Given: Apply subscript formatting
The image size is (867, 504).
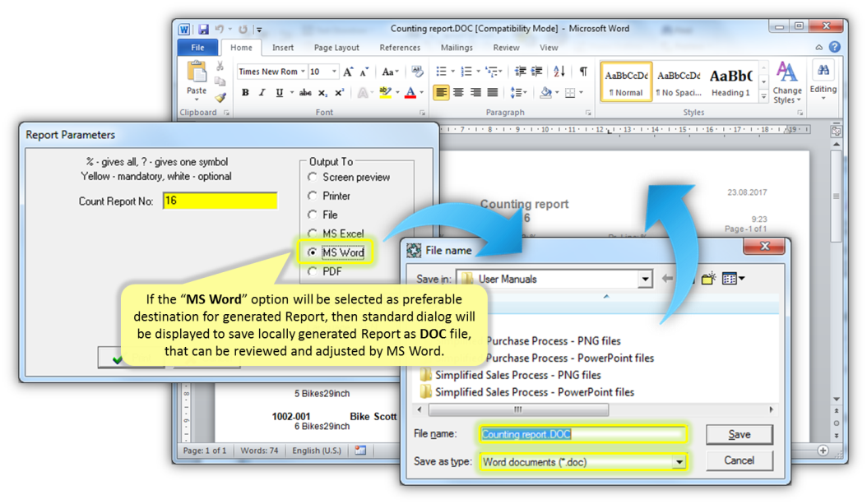Looking at the screenshot, I should click(x=323, y=92).
